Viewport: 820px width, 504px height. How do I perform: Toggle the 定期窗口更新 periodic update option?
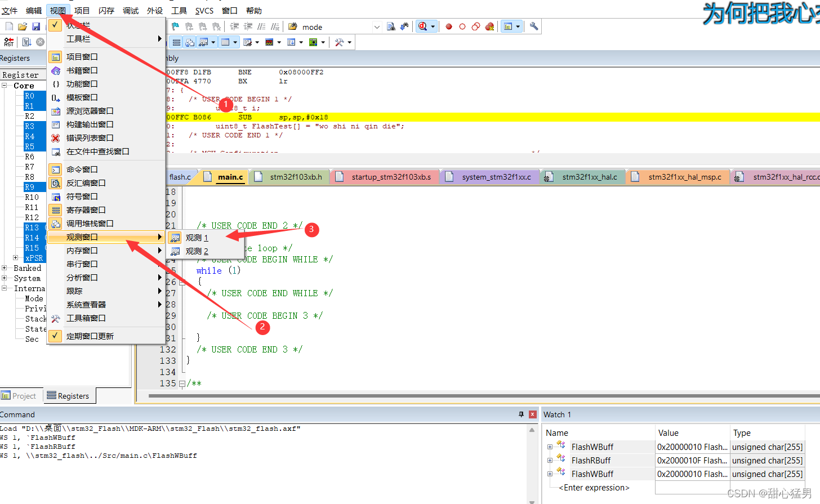point(106,336)
